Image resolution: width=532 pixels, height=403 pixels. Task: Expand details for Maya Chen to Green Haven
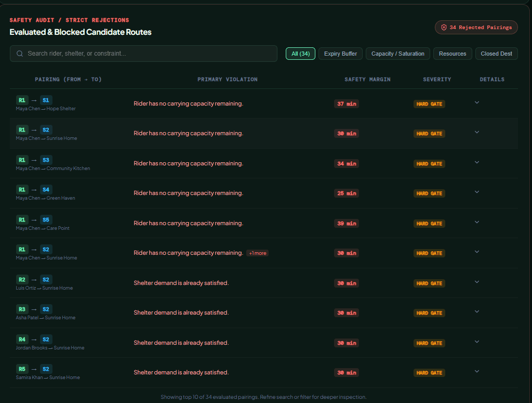tap(477, 192)
